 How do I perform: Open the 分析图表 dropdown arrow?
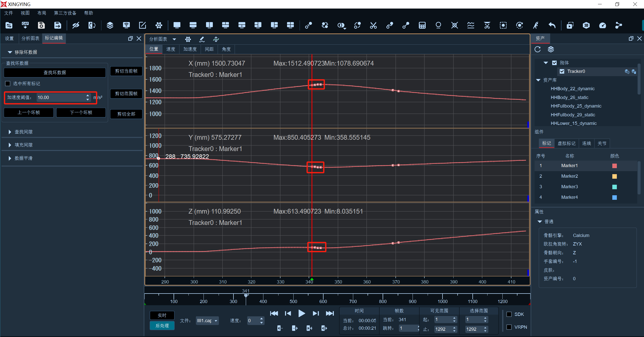174,39
